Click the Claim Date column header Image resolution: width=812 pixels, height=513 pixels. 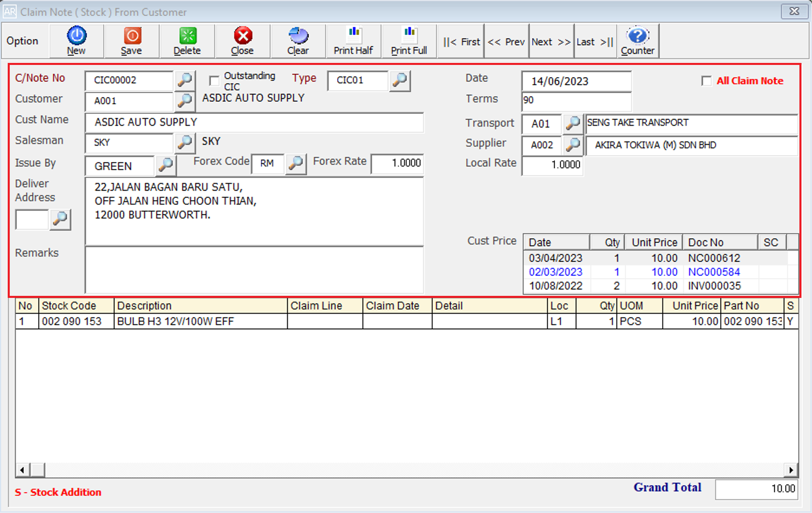pyautogui.click(x=397, y=306)
